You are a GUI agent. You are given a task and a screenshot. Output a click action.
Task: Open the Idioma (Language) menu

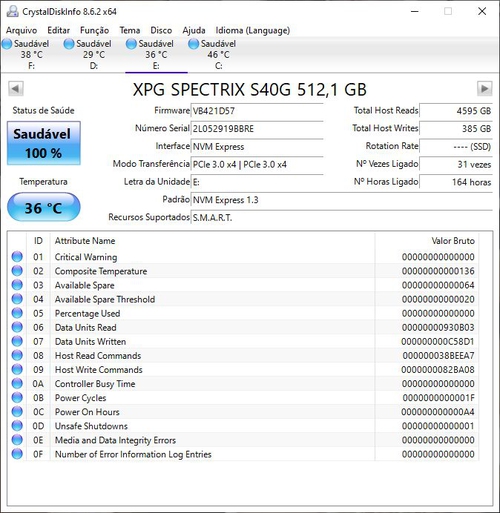253,30
